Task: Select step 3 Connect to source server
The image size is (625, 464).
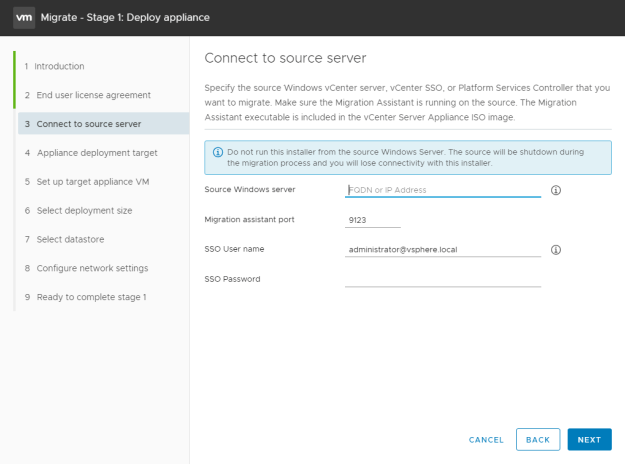Action: tap(104, 124)
